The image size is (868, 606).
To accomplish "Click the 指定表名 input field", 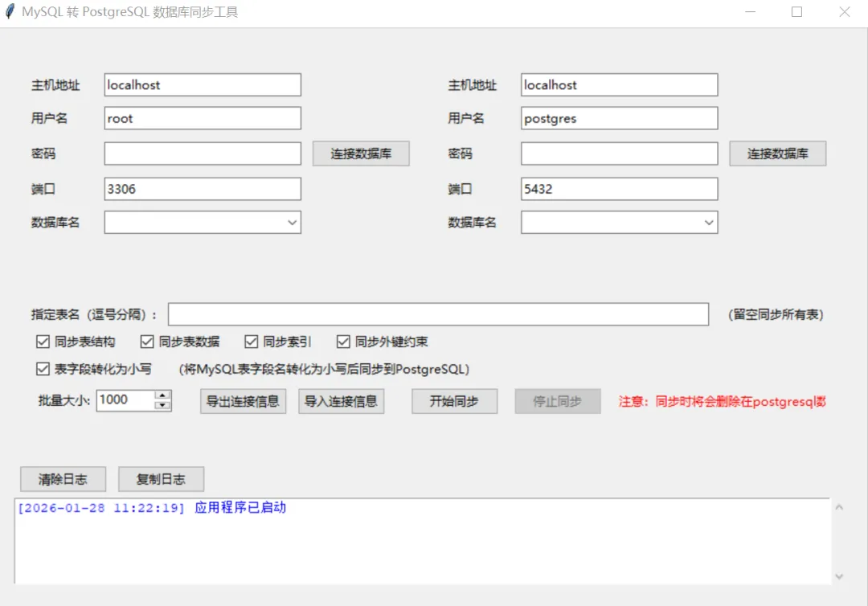I will (439, 314).
